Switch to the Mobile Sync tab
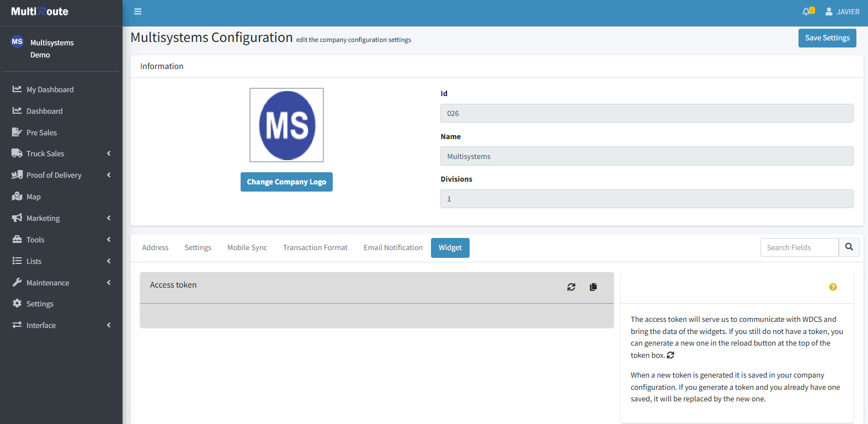The width and height of the screenshot is (868, 424). (247, 248)
